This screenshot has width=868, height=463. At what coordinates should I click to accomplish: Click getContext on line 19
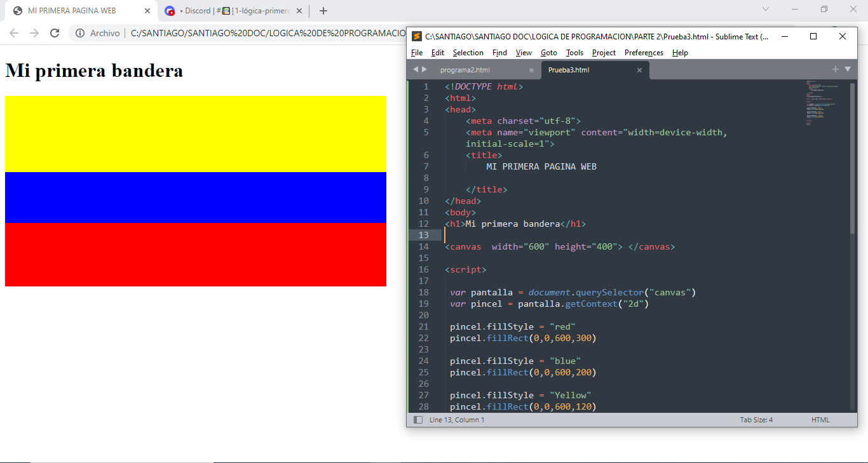592,304
